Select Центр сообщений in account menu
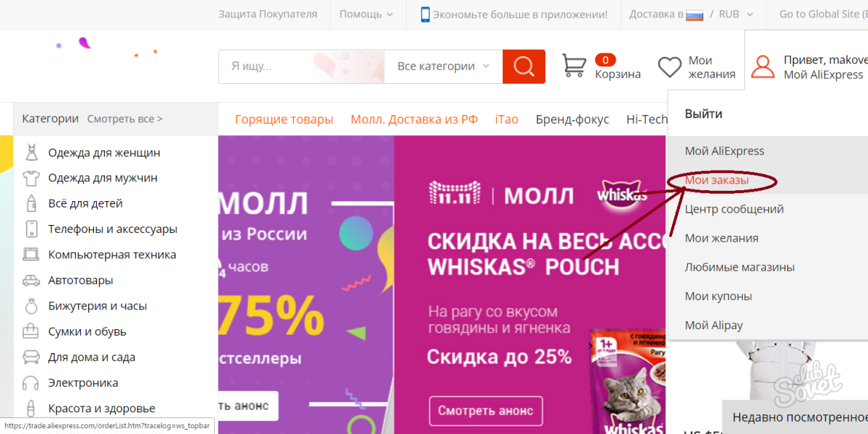 (x=734, y=209)
